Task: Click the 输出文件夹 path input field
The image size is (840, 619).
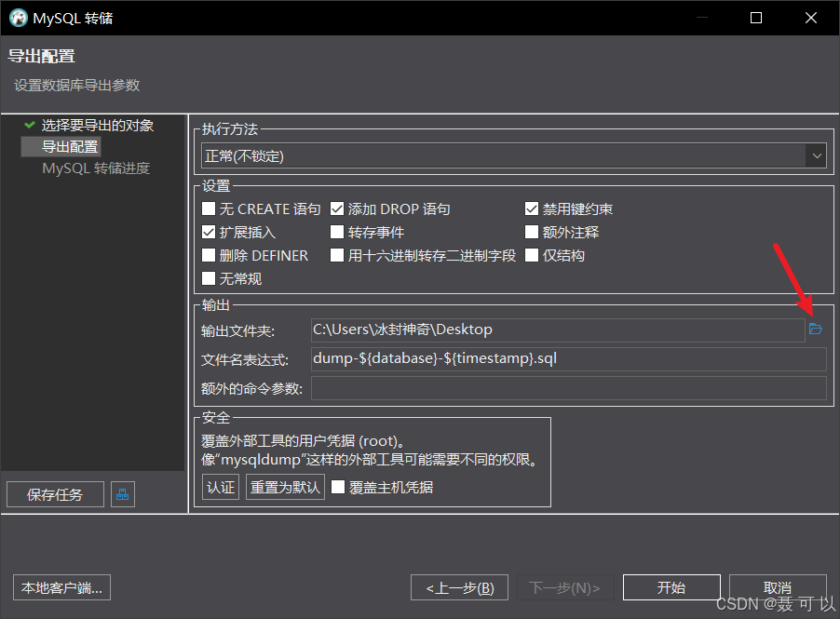Action: click(558, 330)
